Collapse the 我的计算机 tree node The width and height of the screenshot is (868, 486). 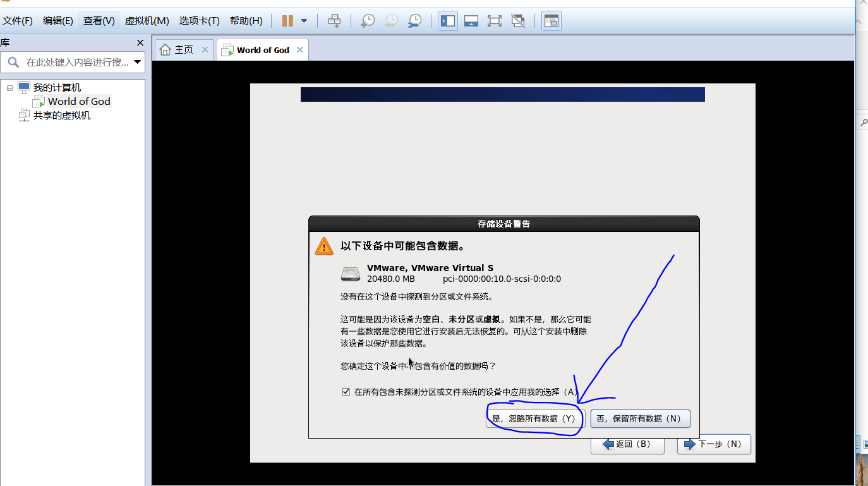pyautogui.click(x=9, y=88)
